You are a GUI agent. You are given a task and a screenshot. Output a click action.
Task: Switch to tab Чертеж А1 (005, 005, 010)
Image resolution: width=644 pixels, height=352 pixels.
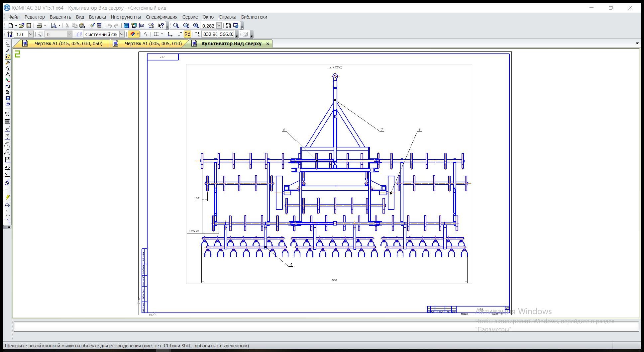(x=153, y=44)
